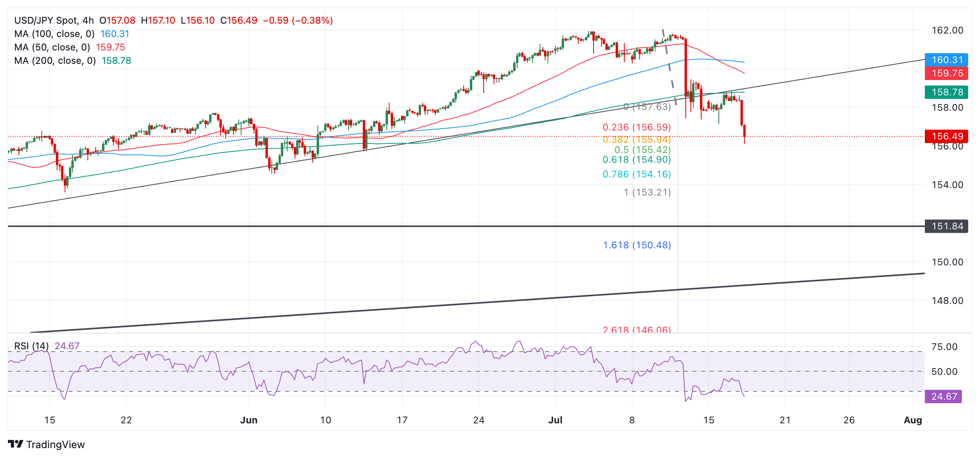Click the red 159.75 price axis tag

[946, 73]
